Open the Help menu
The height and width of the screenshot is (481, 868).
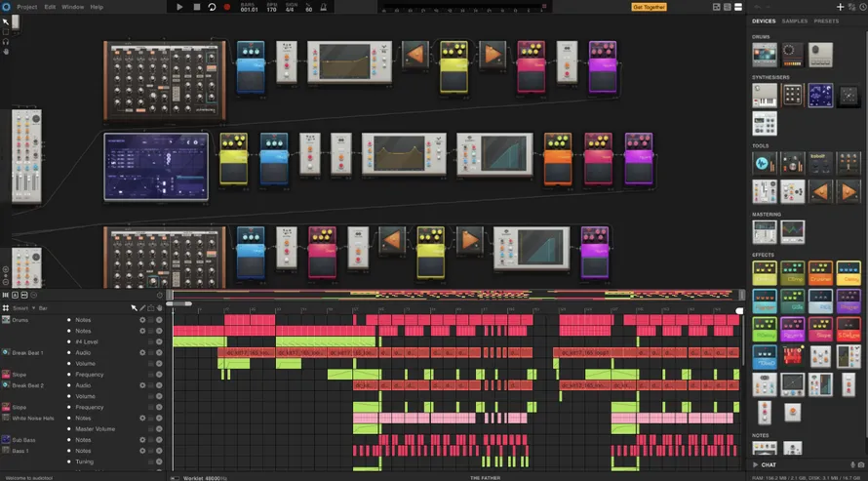tap(97, 7)
